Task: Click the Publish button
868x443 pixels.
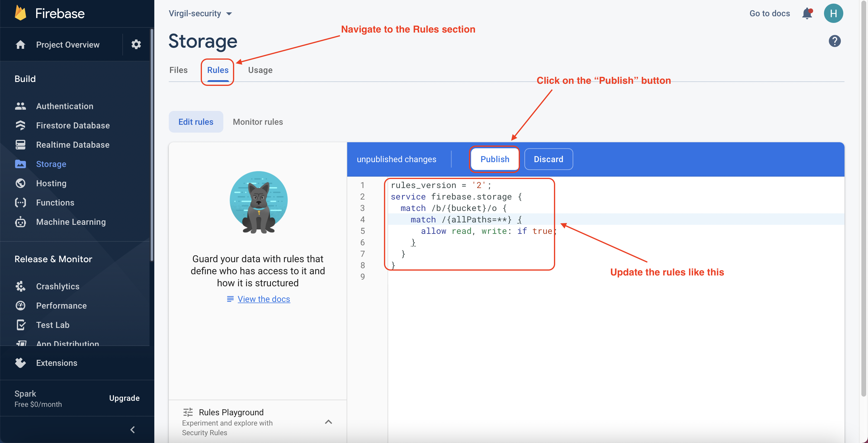Action: point(495,159)
